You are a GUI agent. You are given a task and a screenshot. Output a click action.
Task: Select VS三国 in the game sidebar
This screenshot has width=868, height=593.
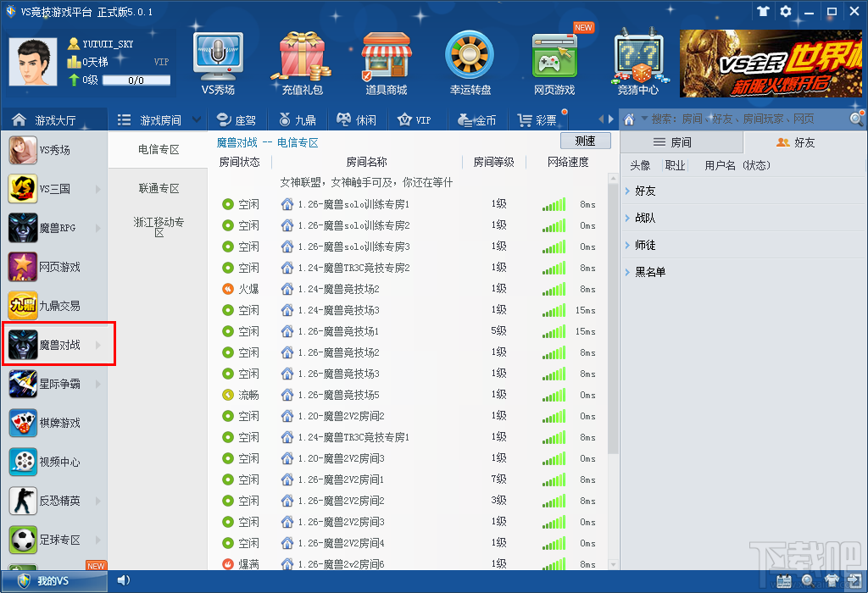pos(55,189)
